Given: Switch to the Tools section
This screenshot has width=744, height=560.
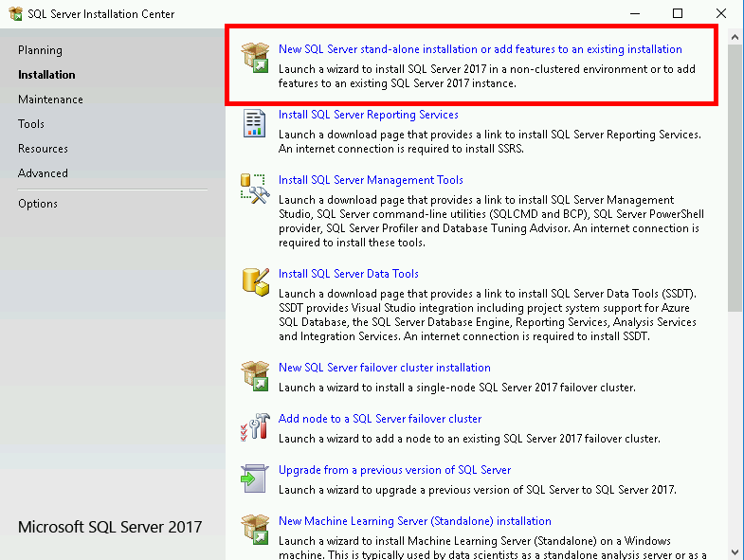Looking at the screenshot, I should [31, 124].
